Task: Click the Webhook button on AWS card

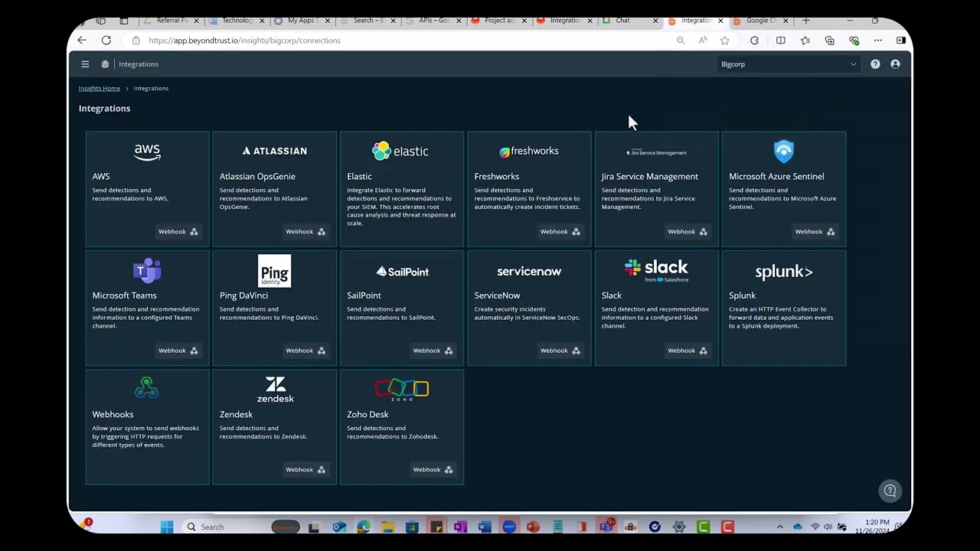Action: [x=178, y=232]
